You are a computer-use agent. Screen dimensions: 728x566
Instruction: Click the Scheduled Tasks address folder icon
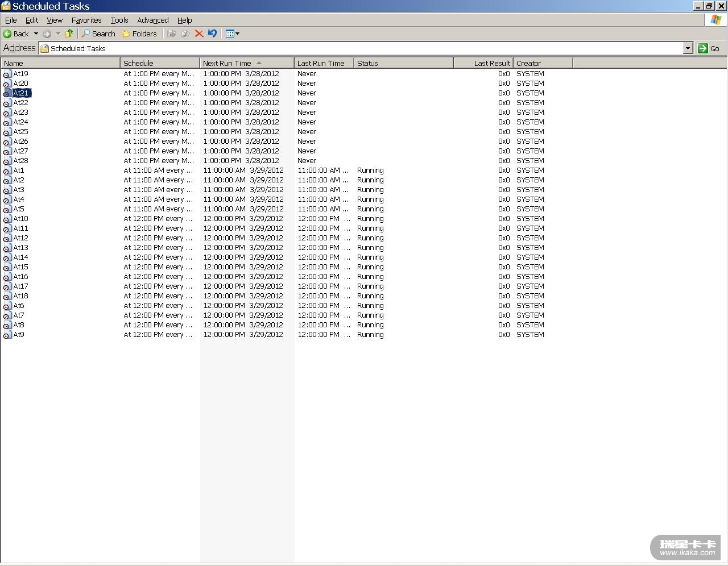point(44,49)
